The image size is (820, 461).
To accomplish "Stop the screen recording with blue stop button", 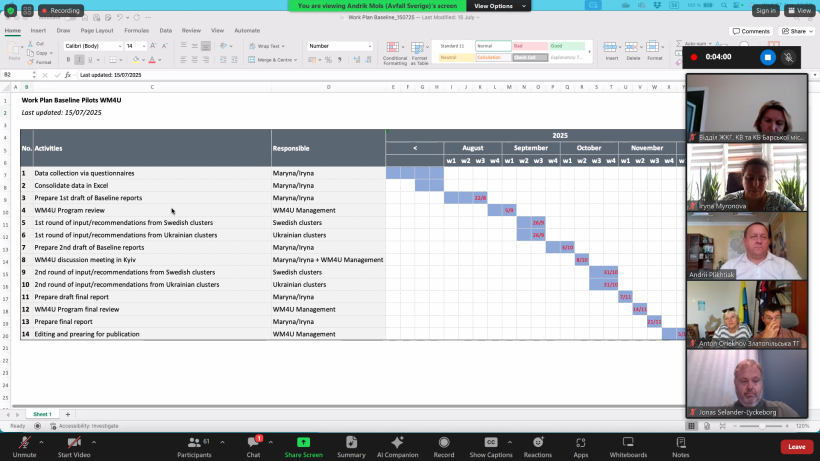I will click(x=768, y=57).
